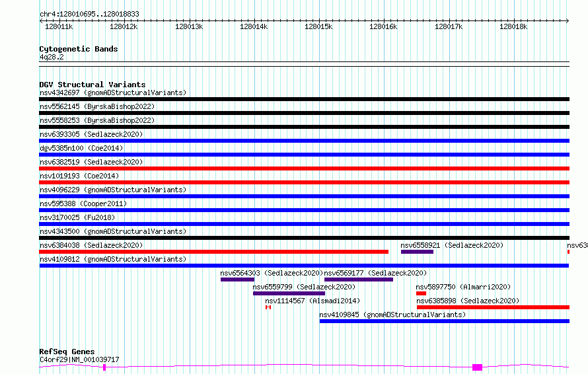Open nsv595388 (Cooper2011) label
Viewport: 588px width, 374px height.
83,204
